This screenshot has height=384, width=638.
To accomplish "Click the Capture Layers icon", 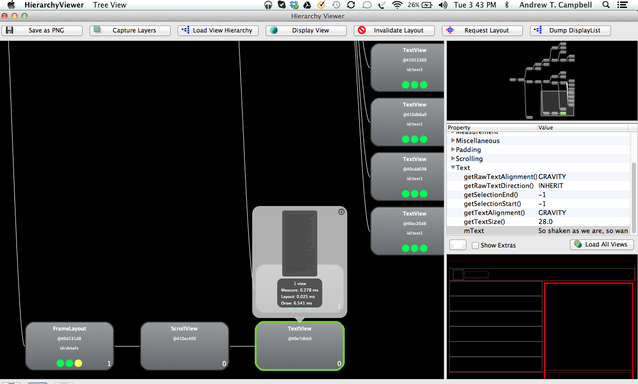I will [97, 30].
